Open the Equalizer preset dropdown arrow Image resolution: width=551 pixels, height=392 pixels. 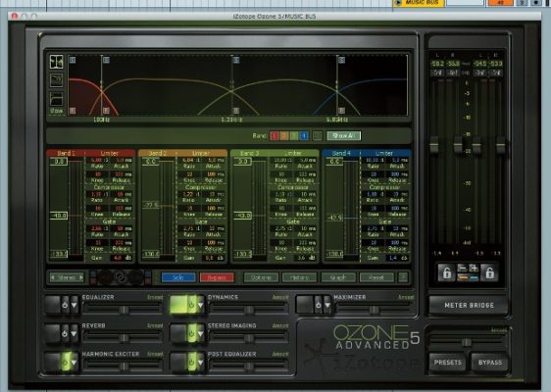75,305
